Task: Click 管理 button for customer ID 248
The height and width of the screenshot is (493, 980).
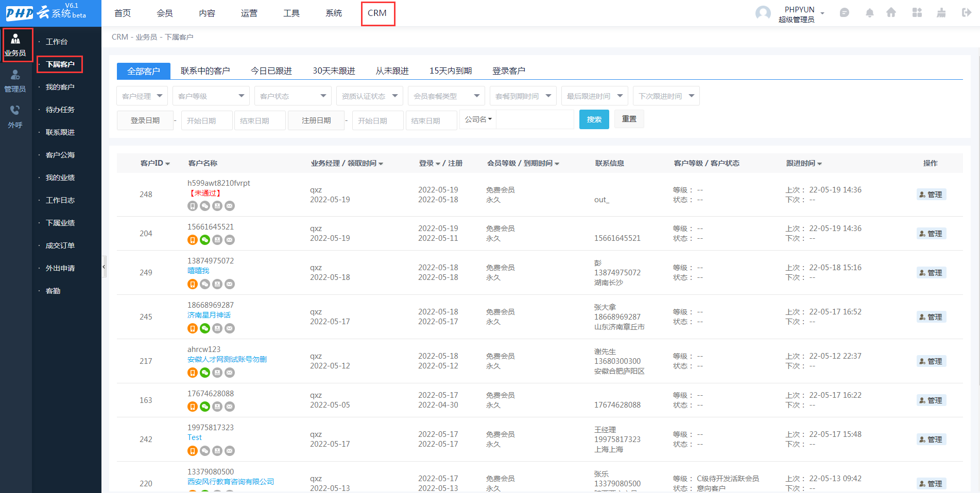Action: [931, 195]
